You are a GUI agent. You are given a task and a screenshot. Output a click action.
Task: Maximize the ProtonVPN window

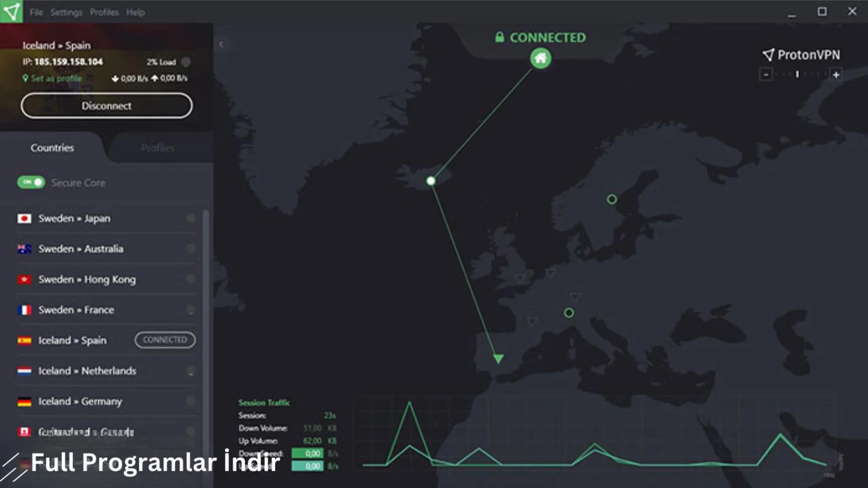[x=822, y=11]
